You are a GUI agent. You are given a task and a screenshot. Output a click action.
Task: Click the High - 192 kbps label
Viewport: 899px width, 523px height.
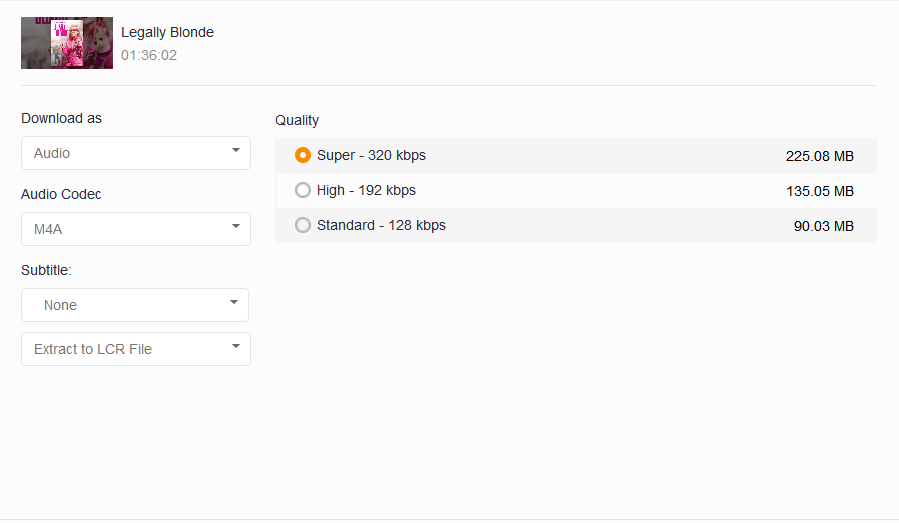click(366, 190)
